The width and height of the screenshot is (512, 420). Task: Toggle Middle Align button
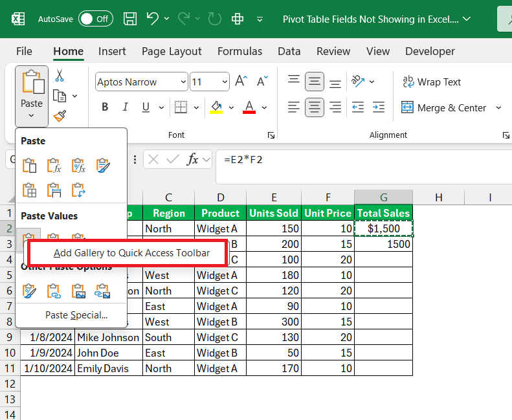(315, 82)
